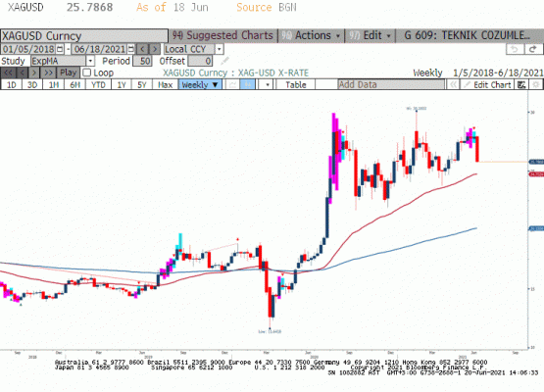
Task: Select the candlestick chart type icon
Action: 247,84
